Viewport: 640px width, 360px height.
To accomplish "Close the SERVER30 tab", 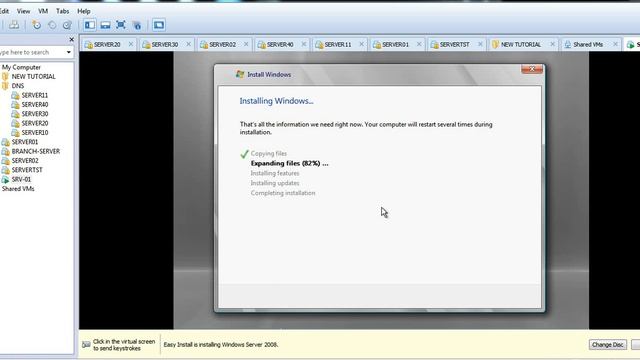I will 188,44.
